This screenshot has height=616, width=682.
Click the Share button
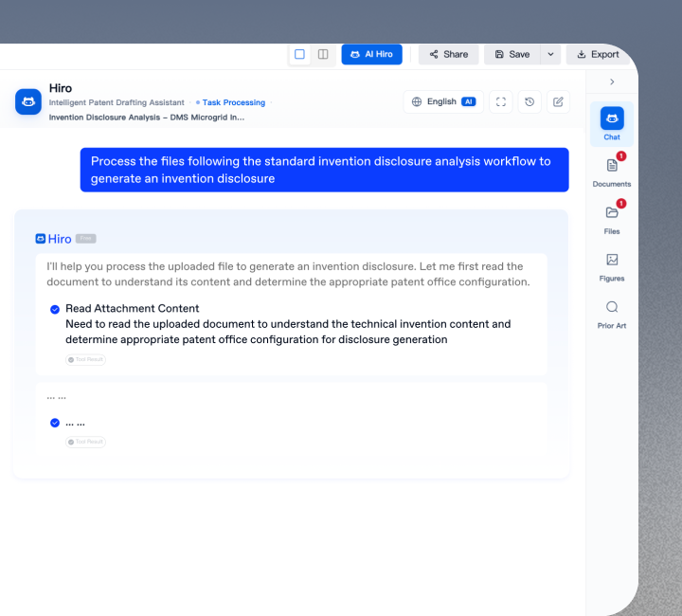(448, 55)
